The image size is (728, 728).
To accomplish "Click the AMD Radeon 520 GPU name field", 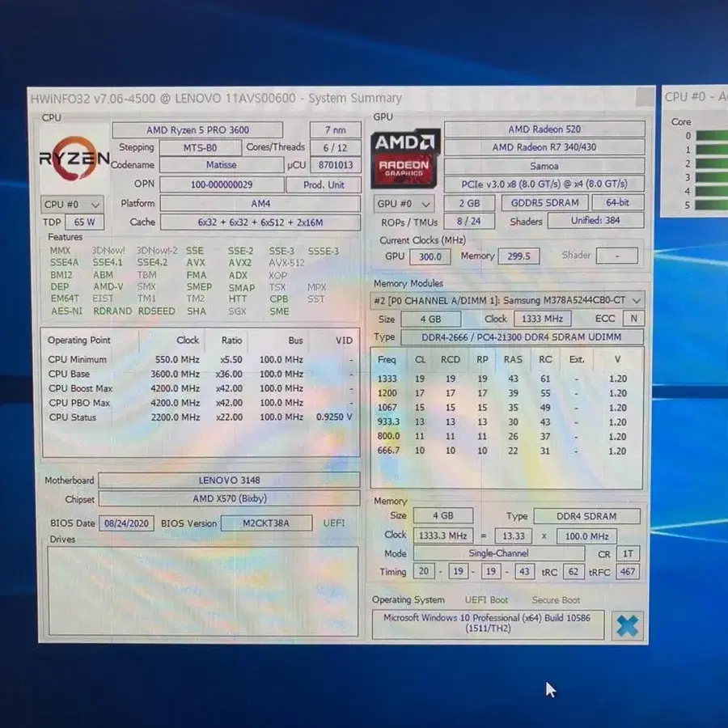I will point(544,129).
